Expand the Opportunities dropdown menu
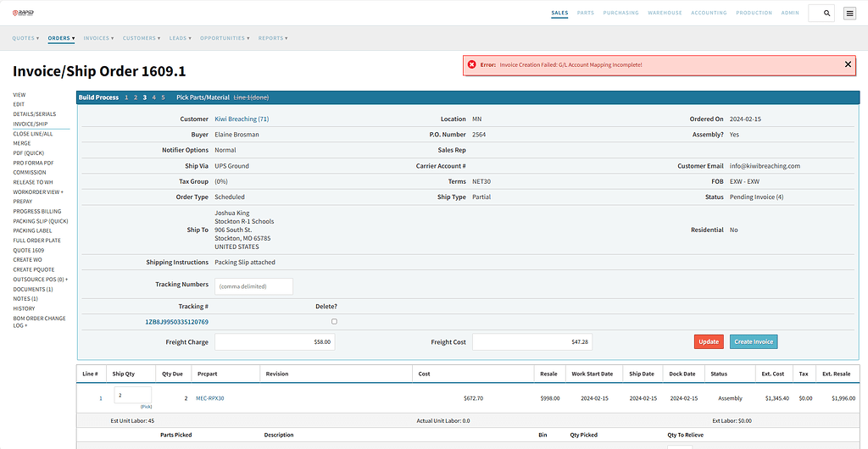The image size is (868, 449). pyautogui.click(x=225, y=38)
